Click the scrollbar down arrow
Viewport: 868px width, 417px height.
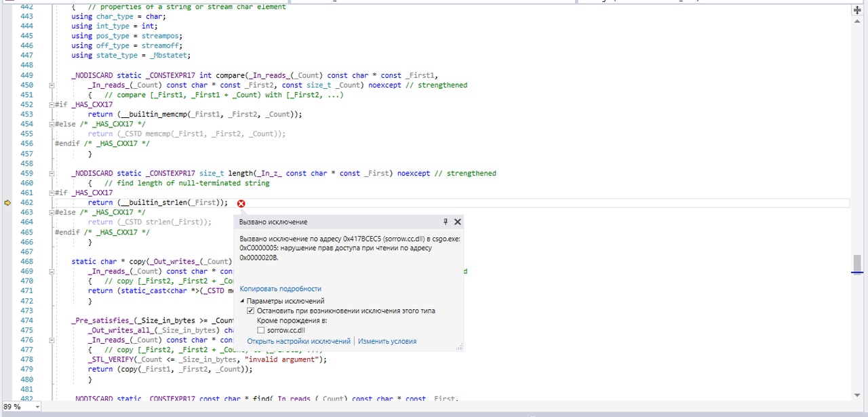click(857, 395)
